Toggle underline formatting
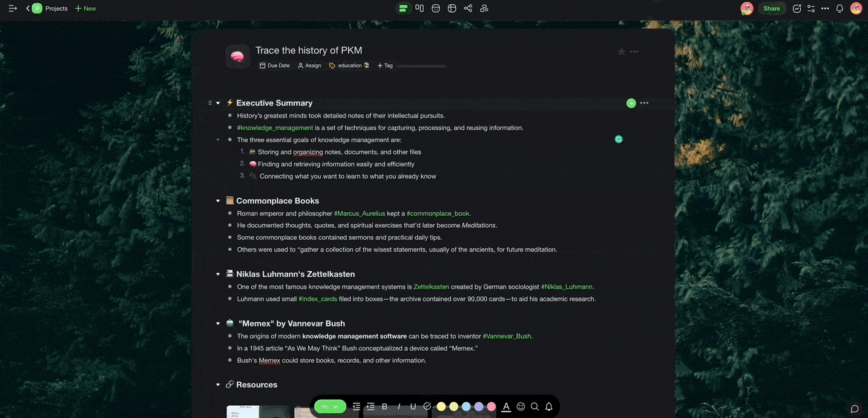 point(413,406)
